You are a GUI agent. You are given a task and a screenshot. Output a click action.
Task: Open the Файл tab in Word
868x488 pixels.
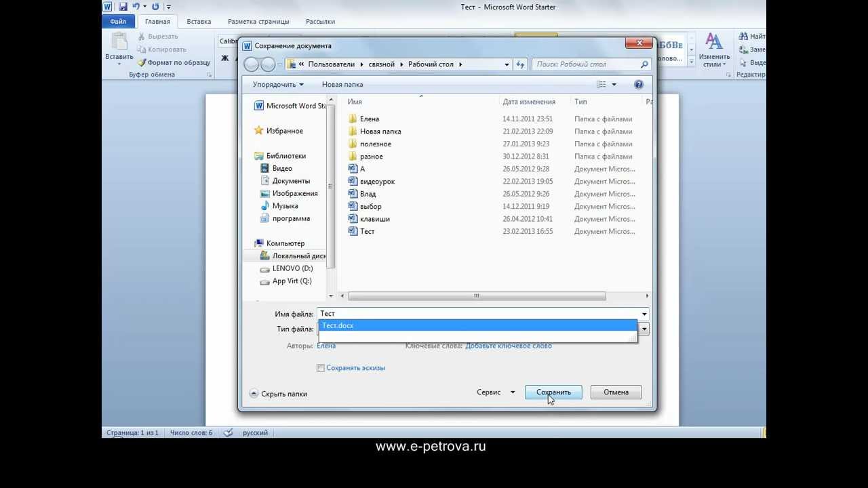coord(119,22)
